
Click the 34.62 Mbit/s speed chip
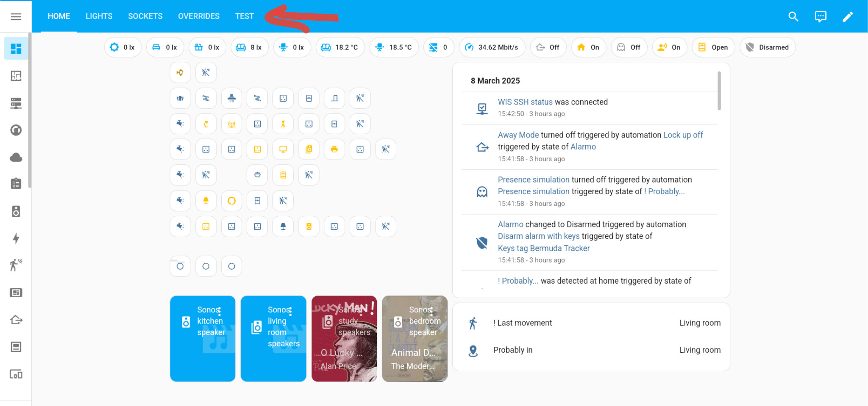coord(492,47)
